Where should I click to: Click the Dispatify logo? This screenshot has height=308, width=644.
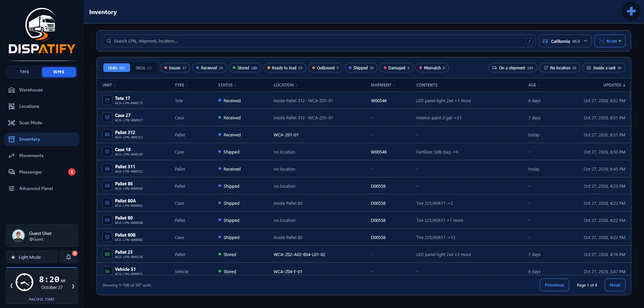(x=42, y=31)
